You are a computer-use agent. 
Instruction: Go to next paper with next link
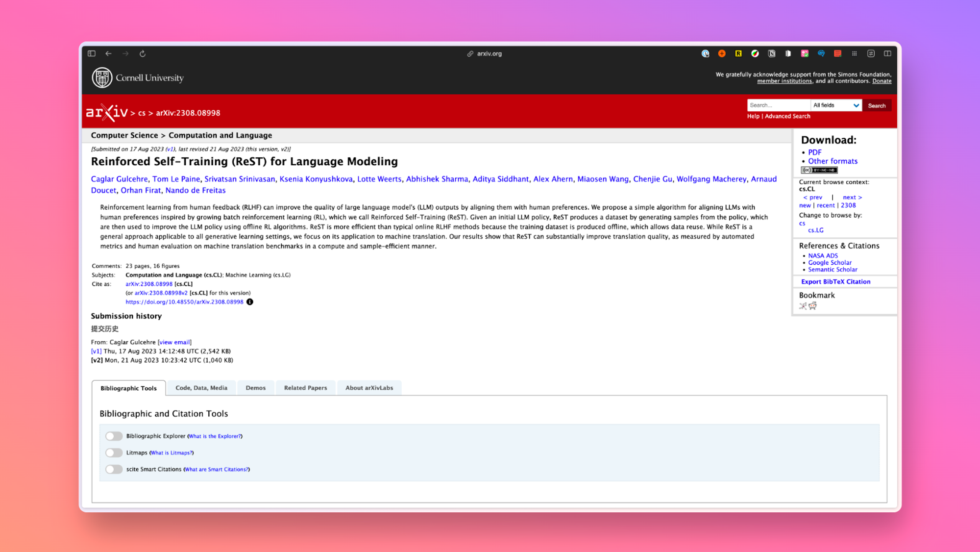point(852,198)
